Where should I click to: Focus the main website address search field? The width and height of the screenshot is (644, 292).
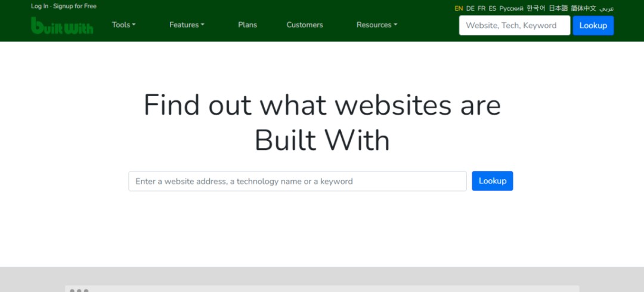[x=298, y=181]
